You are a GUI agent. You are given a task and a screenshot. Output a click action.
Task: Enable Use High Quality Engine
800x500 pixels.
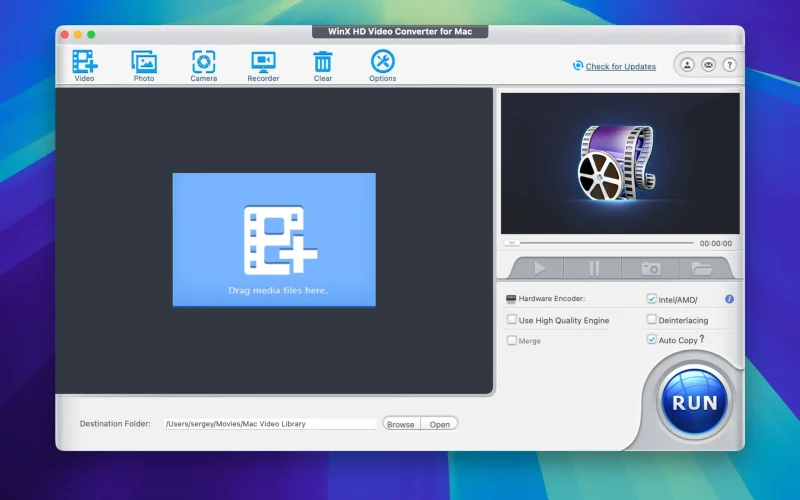(511, 319)
